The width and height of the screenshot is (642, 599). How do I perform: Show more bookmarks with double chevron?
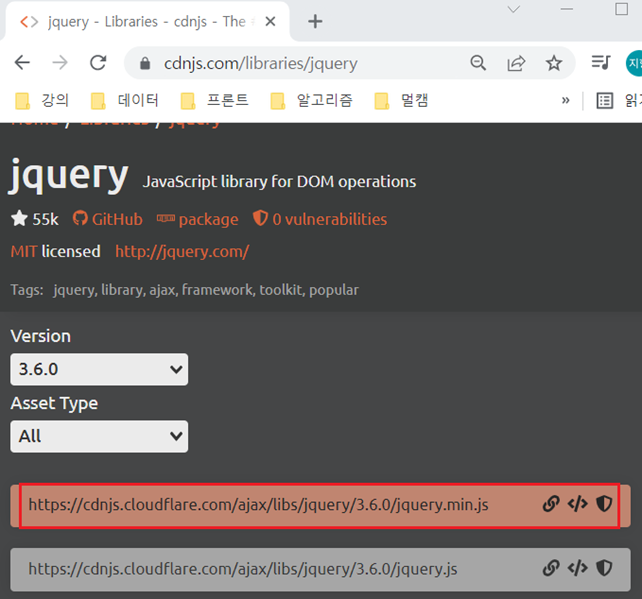[565, 100]
